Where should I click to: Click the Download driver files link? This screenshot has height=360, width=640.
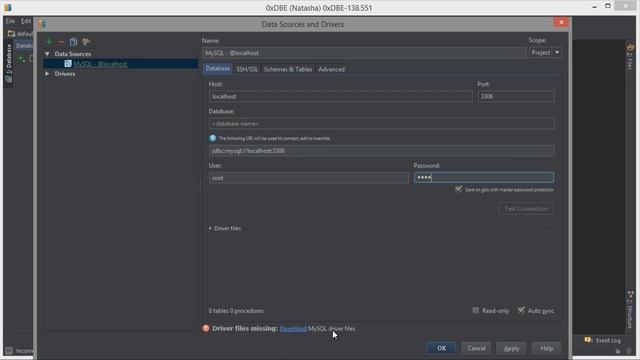293,329
